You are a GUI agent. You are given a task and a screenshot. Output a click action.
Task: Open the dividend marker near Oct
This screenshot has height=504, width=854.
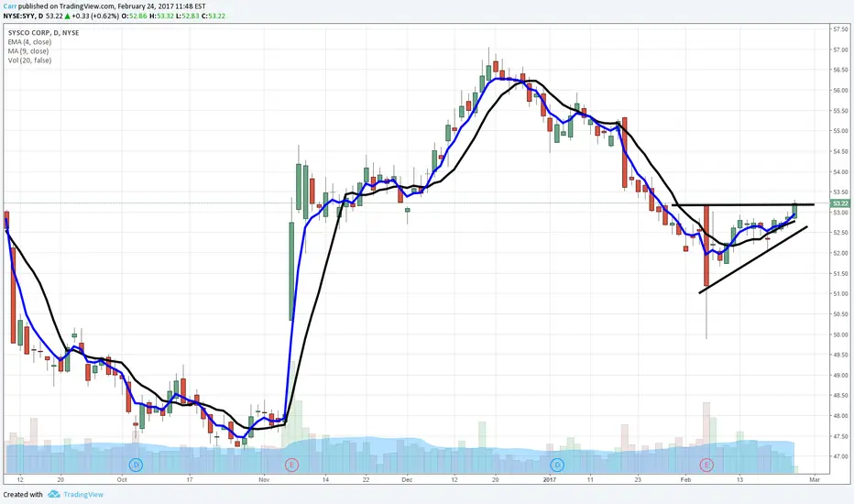(x=136, y=465)
